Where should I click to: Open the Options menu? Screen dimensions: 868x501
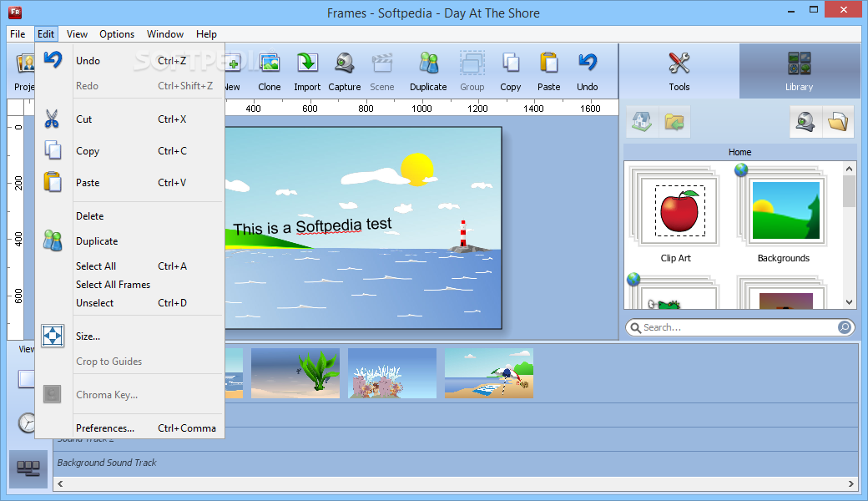pos(117,34)
